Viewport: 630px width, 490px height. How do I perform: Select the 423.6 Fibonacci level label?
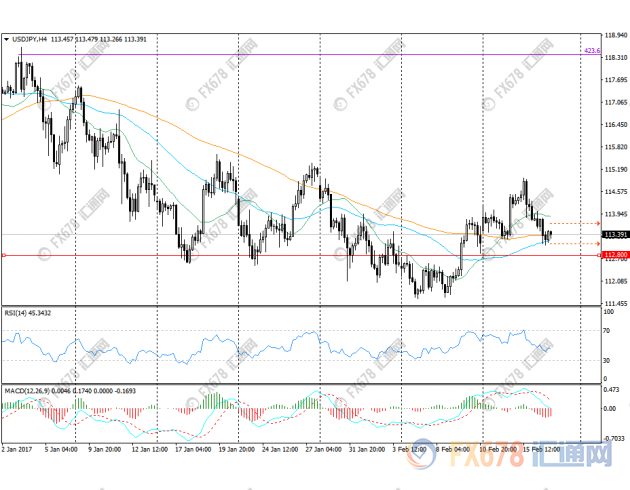pos(590,50)
